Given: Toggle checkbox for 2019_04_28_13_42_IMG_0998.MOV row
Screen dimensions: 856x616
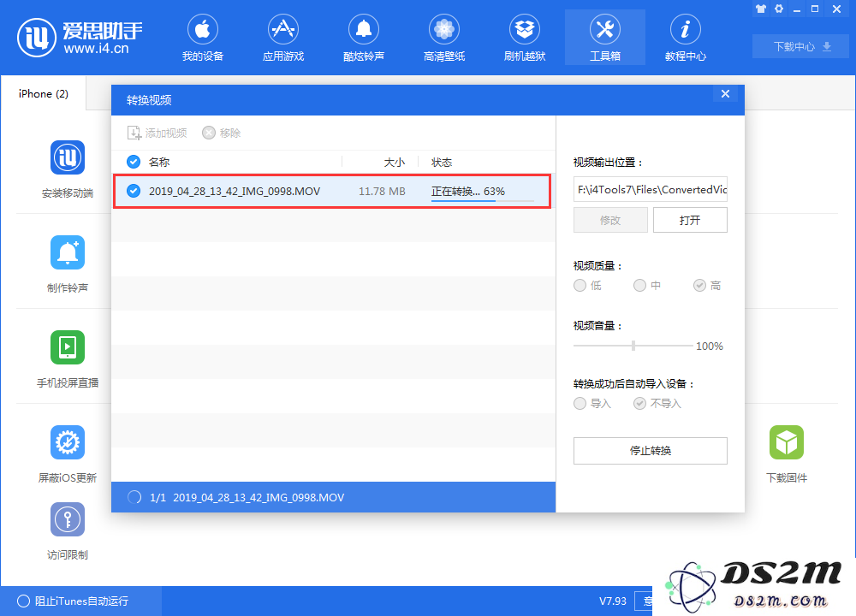Looking at the screenshot, I should (x=134, y=191).
